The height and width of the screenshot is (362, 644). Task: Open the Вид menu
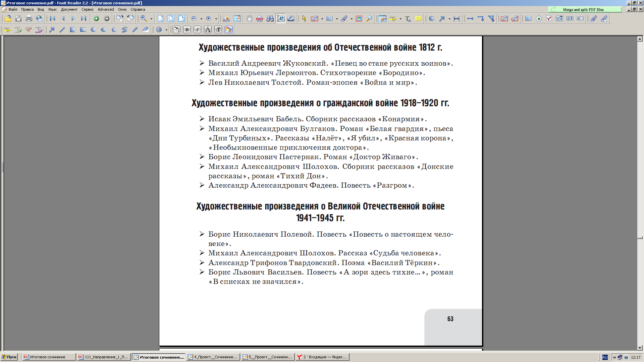point(41,9)
